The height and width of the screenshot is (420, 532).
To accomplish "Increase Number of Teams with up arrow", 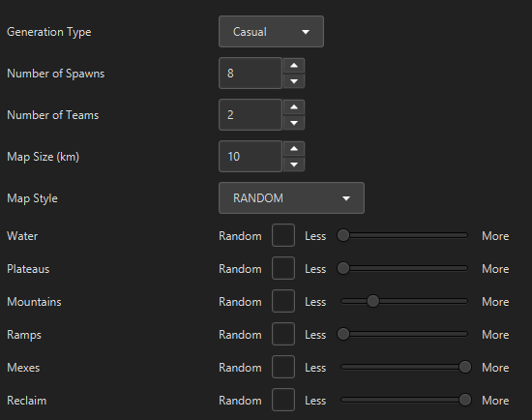I will [x=294, y=107].
